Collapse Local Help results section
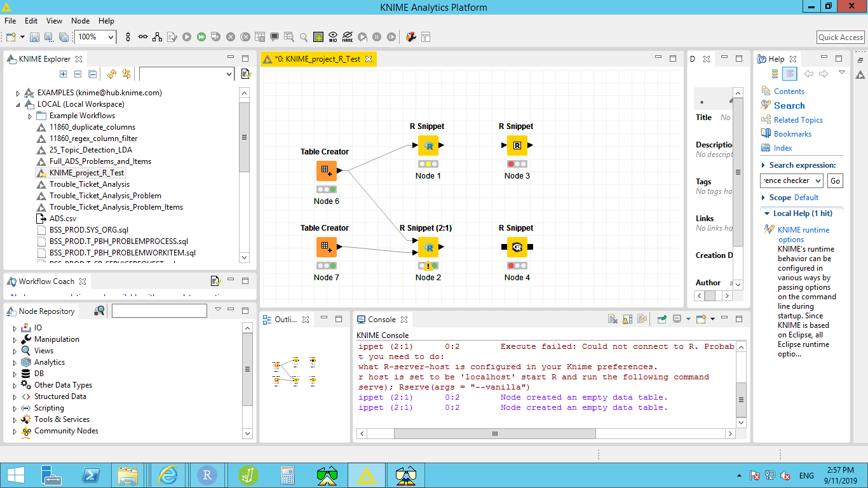This screenshot has width=868, height=488. point(766,213)
